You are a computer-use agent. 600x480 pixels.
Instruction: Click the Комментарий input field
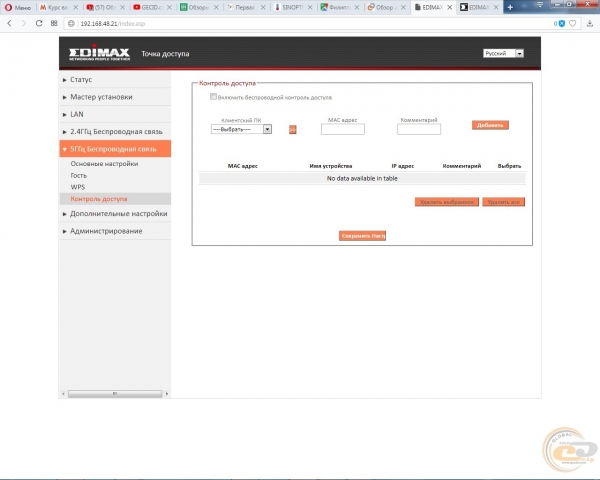(419, 129)
